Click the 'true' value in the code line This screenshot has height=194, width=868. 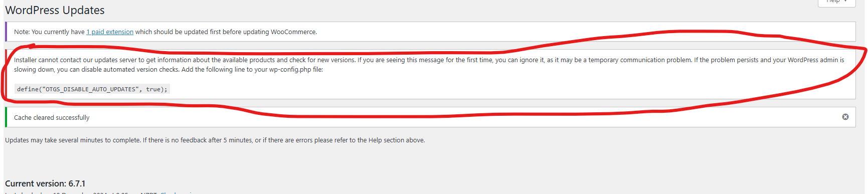(153, 89)
